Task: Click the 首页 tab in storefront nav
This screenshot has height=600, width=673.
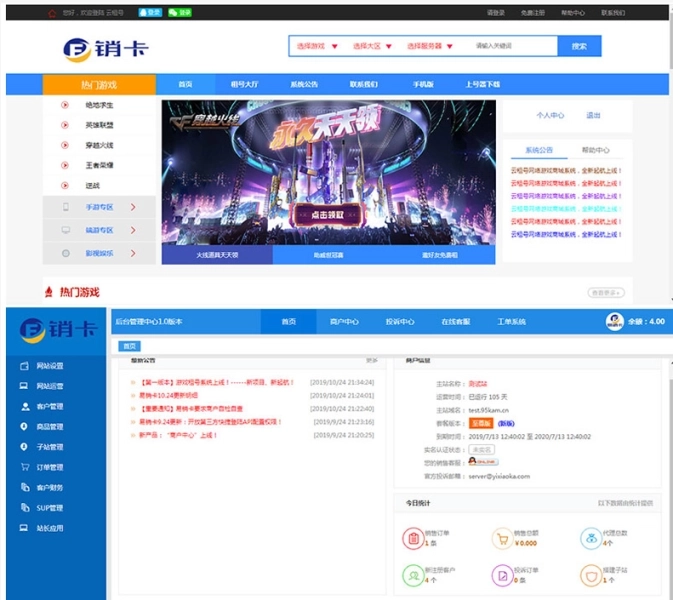Action: coord(185,84)
